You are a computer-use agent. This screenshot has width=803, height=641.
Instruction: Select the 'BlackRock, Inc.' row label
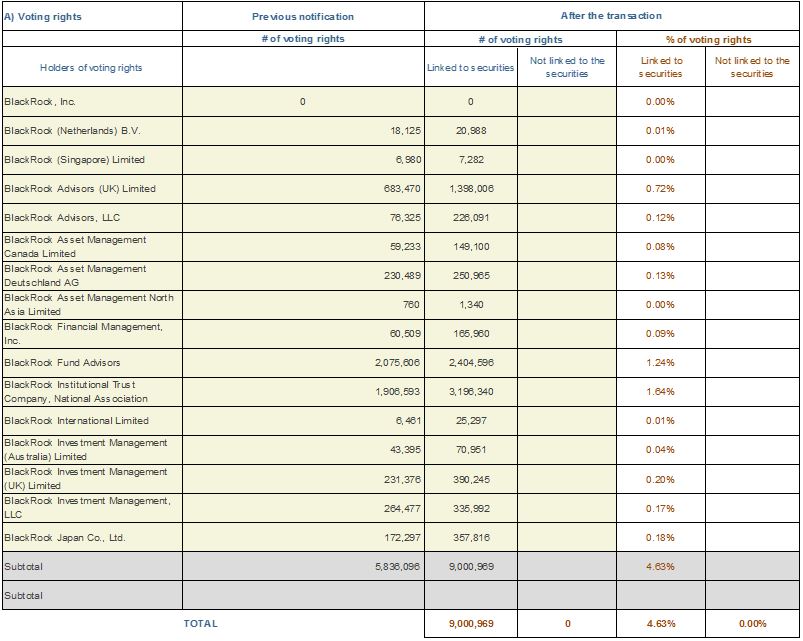(40, 101)
